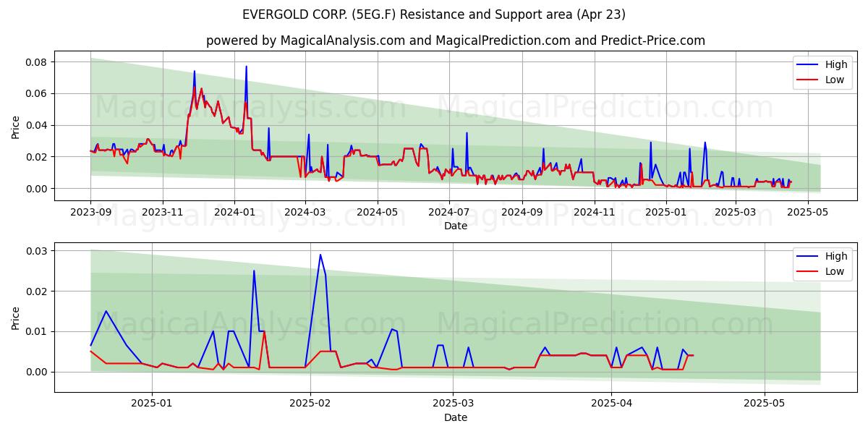The image size is (868, 434).
Task: Click the 2024-09 x-axis label
Action: click(522, 213)
